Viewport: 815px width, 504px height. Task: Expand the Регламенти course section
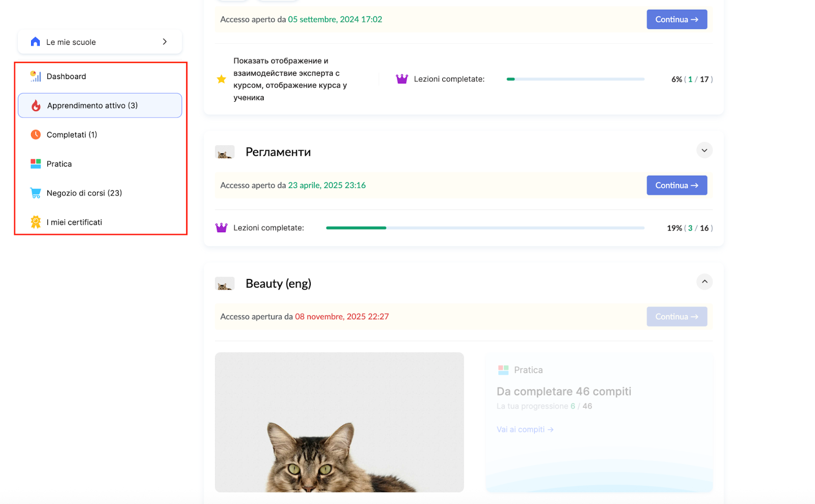click(704, 150)
